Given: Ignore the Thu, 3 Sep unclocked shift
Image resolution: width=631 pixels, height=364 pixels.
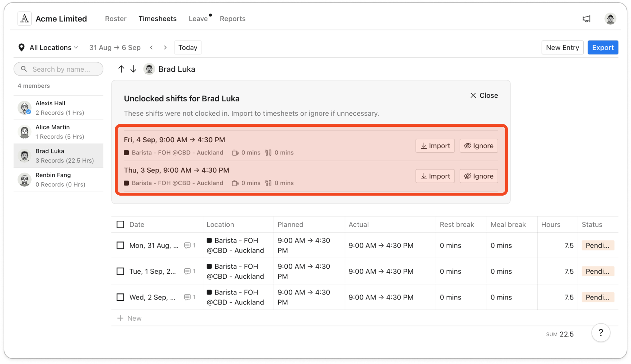Looking at the screenshot, I should [x=479, y=176].
